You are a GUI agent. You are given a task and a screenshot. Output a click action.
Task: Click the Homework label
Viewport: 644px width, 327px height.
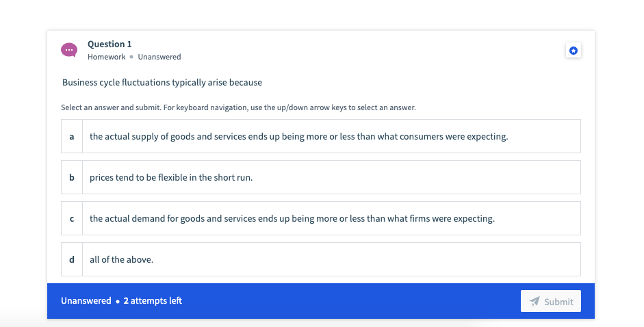tap(106, 57)
